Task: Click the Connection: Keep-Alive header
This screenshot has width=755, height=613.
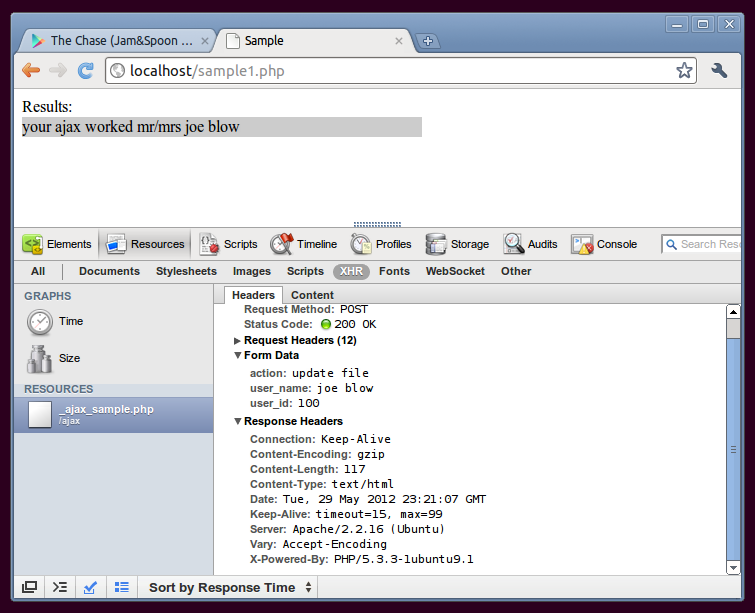Action: (320, 439)
